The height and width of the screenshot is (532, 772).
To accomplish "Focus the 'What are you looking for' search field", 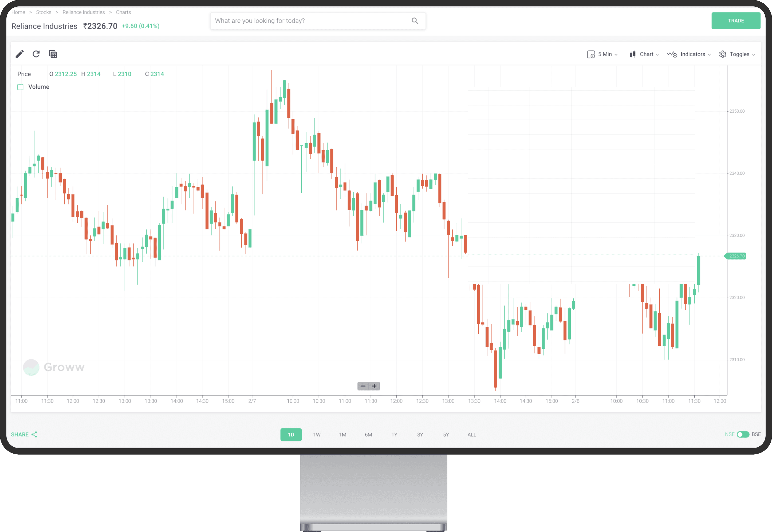I will click(310, 21).
